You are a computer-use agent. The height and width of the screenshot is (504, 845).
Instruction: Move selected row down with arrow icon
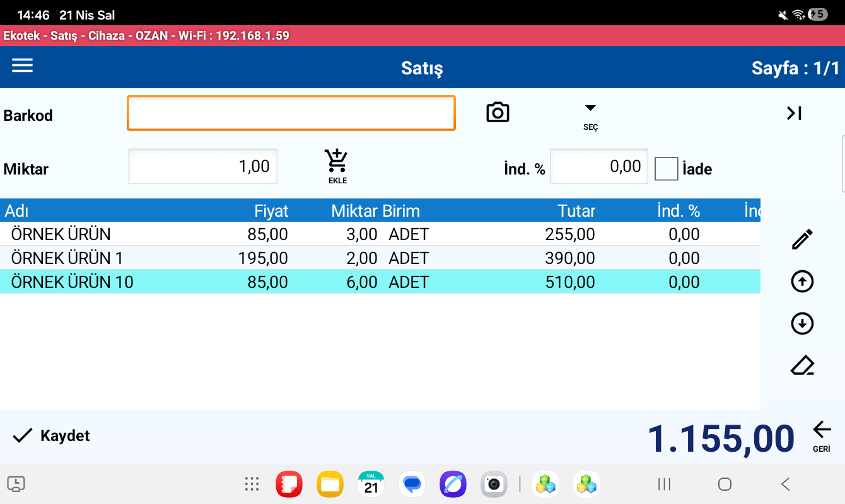pos(802,324)
